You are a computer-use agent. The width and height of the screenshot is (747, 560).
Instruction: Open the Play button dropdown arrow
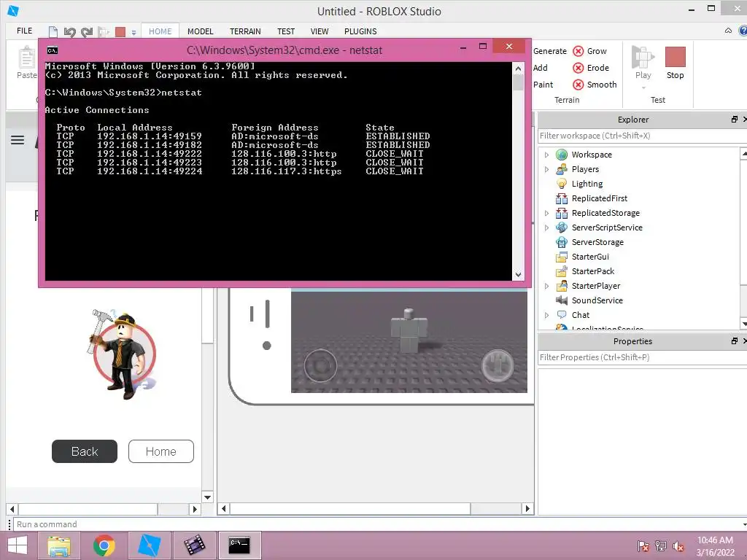[643, 87]
